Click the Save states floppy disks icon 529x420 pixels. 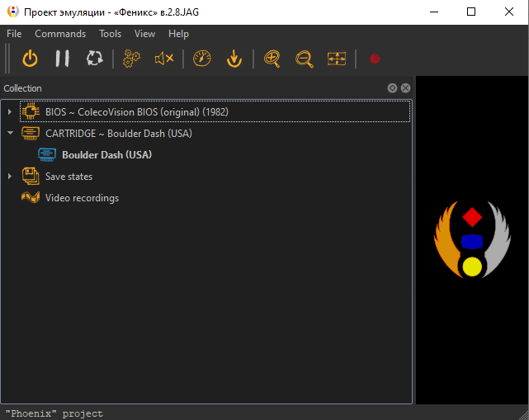pyautogui.click(x=31, y=176)
